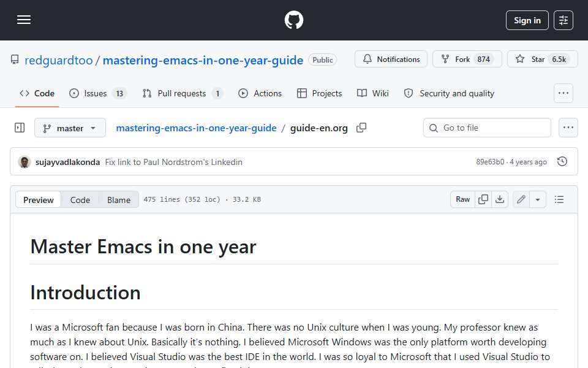Viewport: 588px width, 368px height.
Task: Open sujayvadlakonda's avatar
Action: click(x=24, y=162)
